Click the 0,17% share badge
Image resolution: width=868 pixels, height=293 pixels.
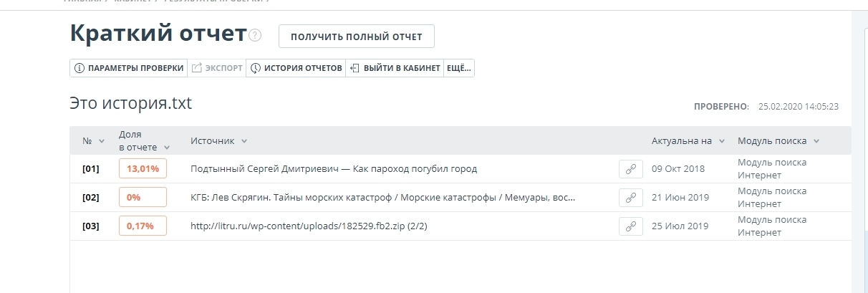pyautogui.click(x=143, y=226)
